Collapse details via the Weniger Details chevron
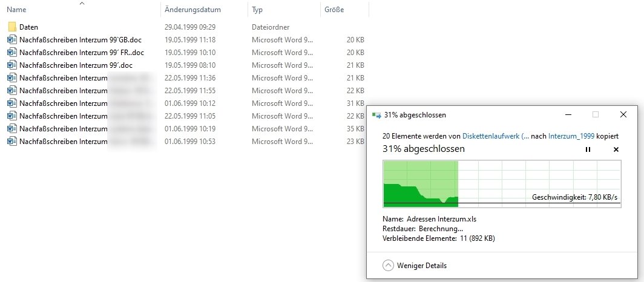The image size is (644, 282). [x=388, y=265]
